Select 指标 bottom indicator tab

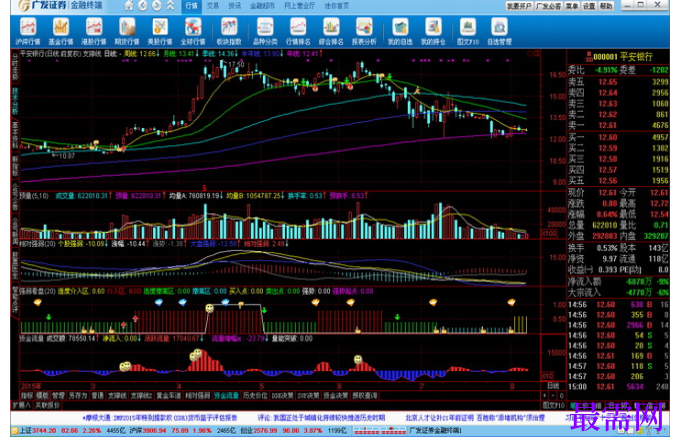click(x=27, y=395)
